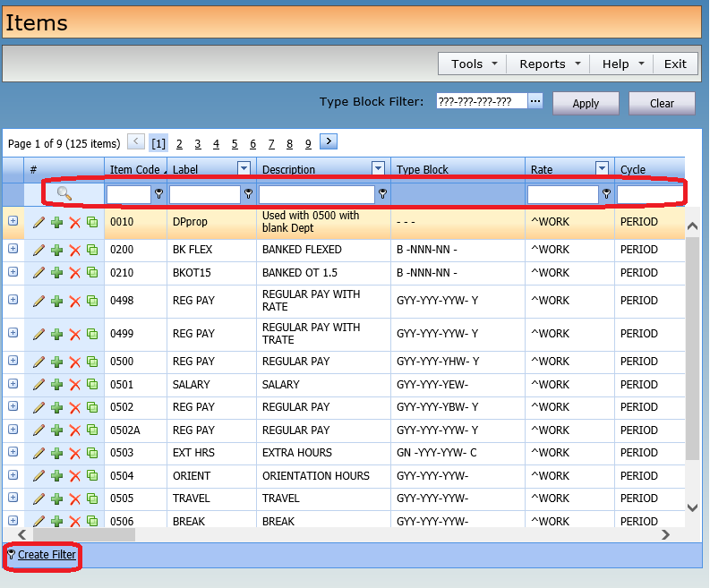Go to page 5 of results
The height and width of the screenshot is (588, 710).
pos(235,143)
